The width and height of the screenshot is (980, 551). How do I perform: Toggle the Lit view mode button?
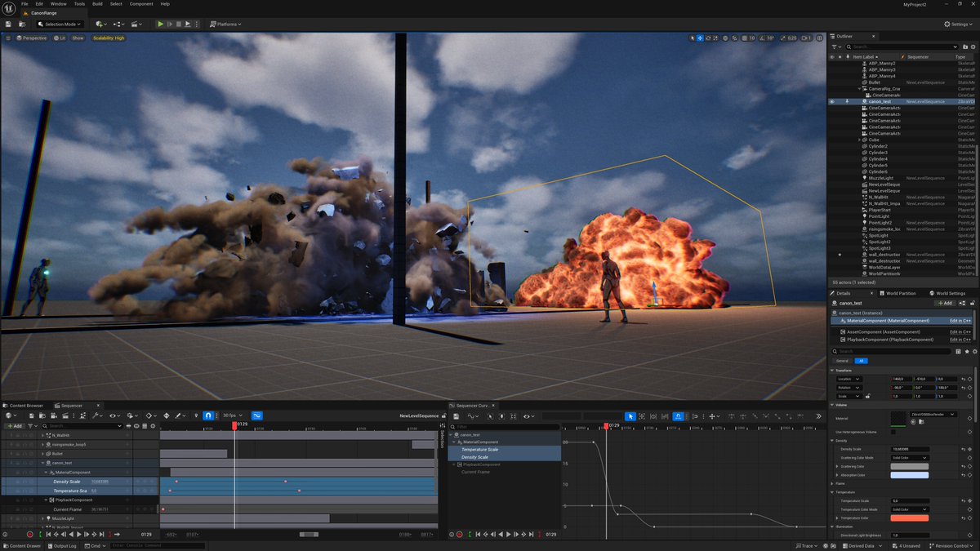(x=60, y=38)
